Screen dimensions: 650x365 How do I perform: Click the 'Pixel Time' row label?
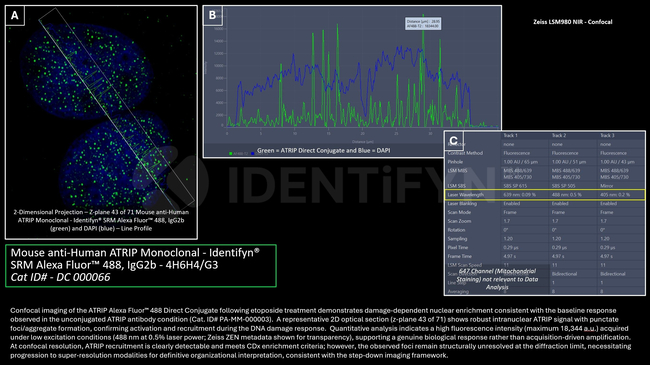(458, 248)
